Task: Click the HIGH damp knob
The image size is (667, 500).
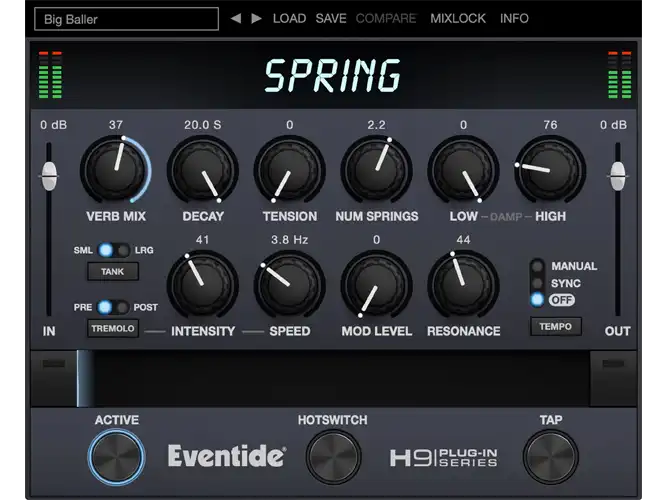Action: click(x=550, y=170)
